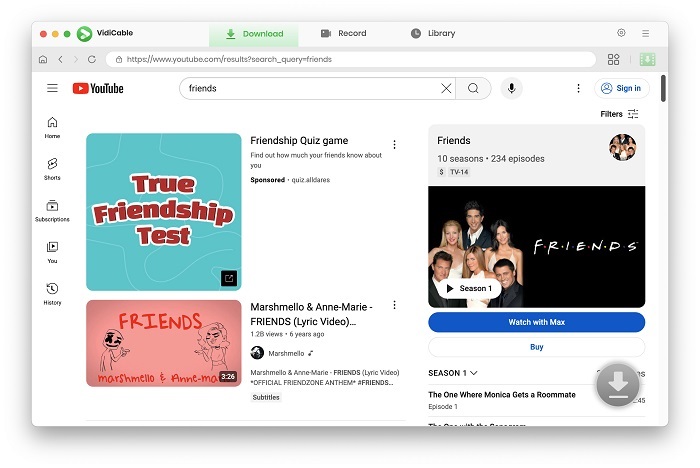Open the YouTube guide menu icon

point(52,88)
